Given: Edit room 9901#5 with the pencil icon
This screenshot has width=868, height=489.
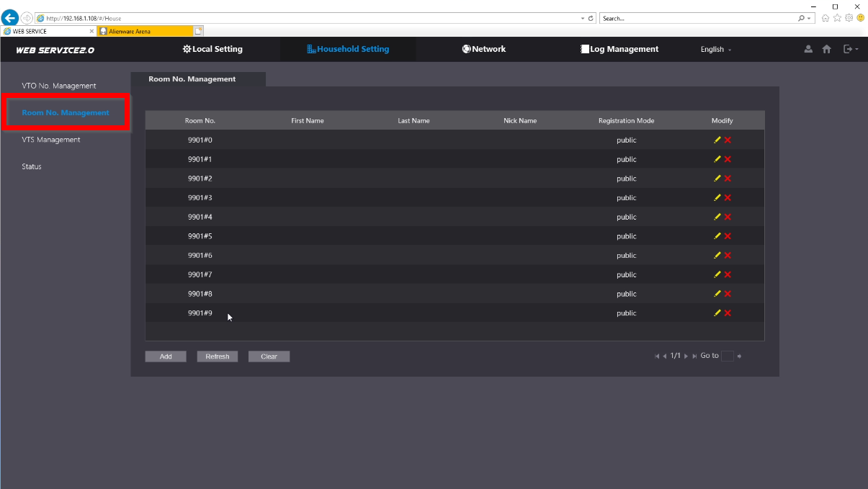Looking at the screenshot, I should pyautogui.click(x=717, y=236).
